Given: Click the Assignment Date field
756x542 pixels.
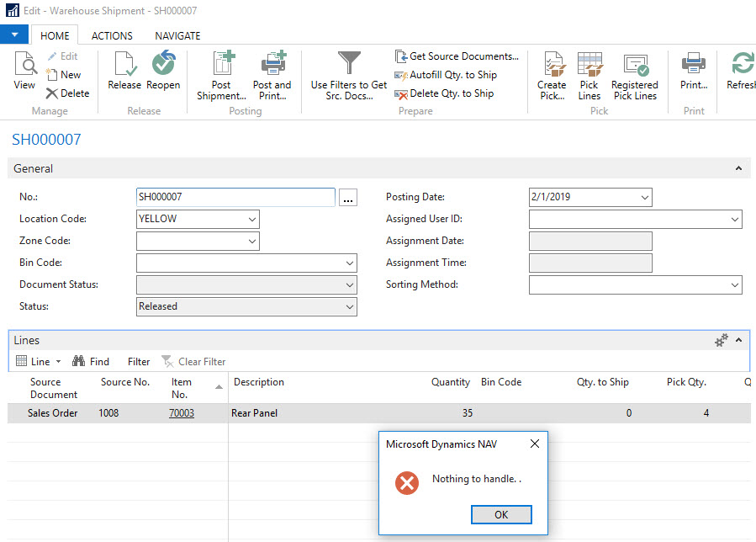Looking at the screenshot, I should 590,241.
